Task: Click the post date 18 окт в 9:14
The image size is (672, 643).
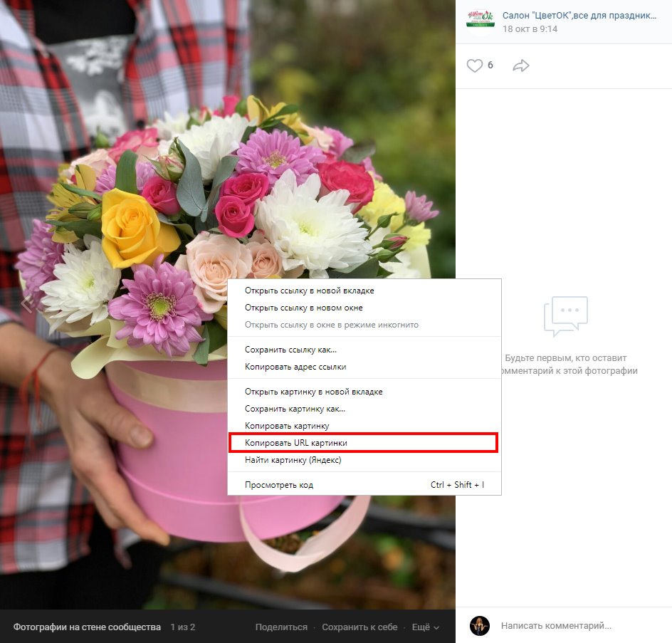Action: coord(530,29)
